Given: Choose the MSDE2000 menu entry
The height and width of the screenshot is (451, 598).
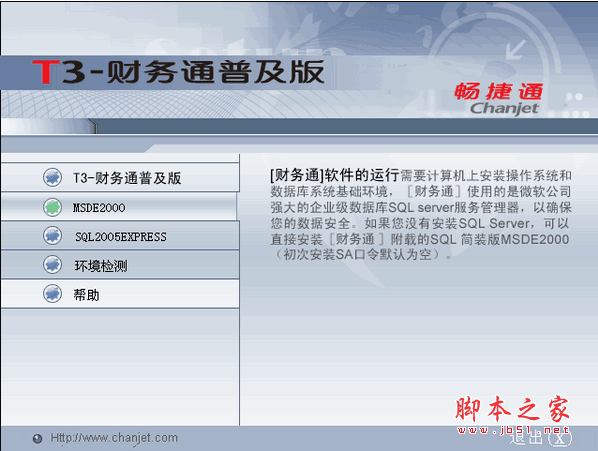Looking at the screenshot, I should [119, 207].
